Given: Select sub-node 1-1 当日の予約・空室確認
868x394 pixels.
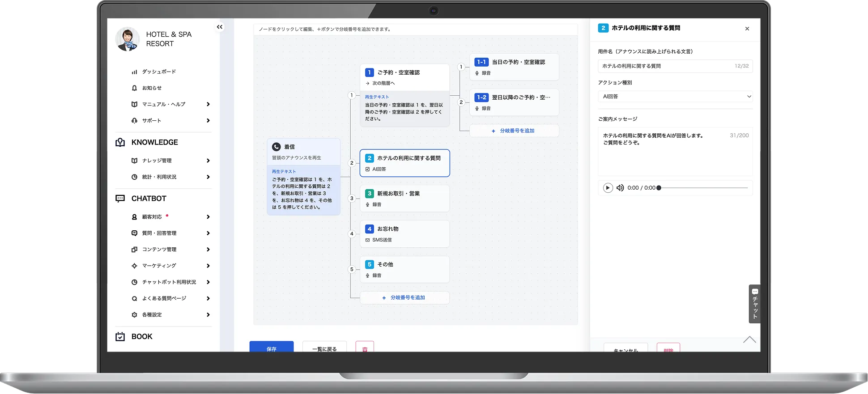Looking at the screenshot, I should pyautogui.click(x=514, y=67).
